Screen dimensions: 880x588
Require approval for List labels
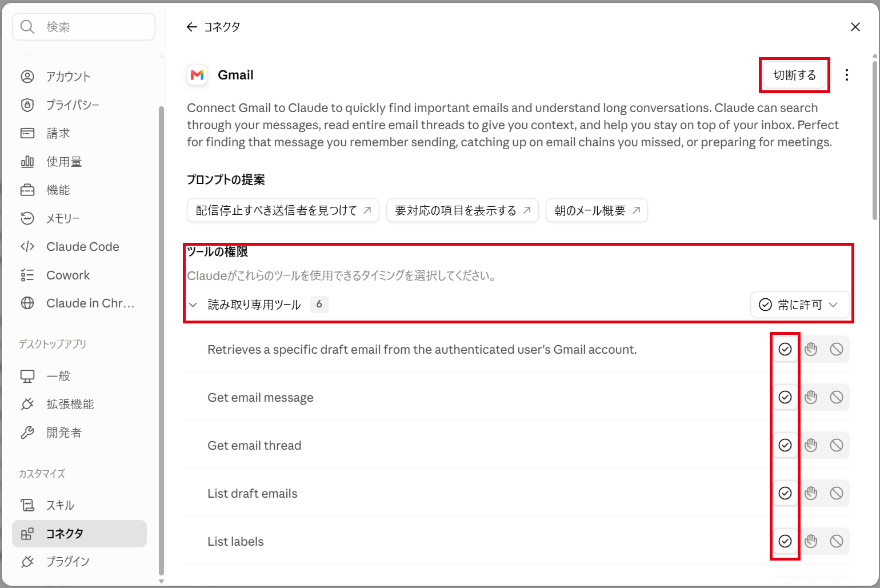811,541
